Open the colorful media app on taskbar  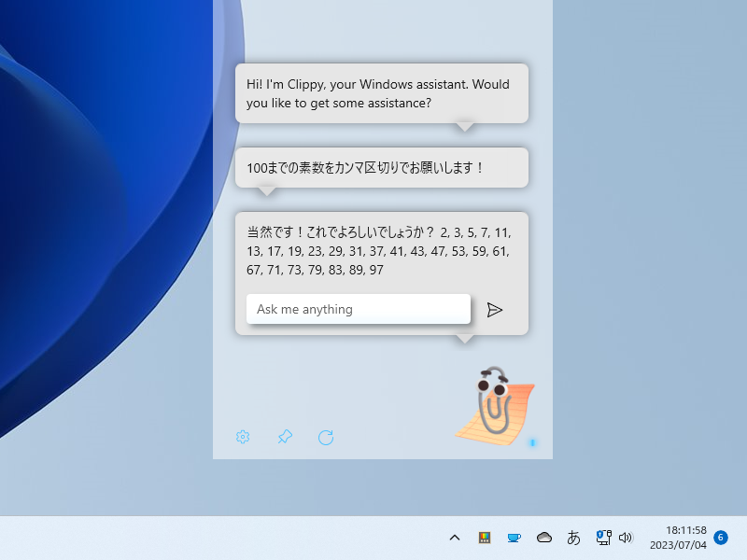click(x=484, y=538)
